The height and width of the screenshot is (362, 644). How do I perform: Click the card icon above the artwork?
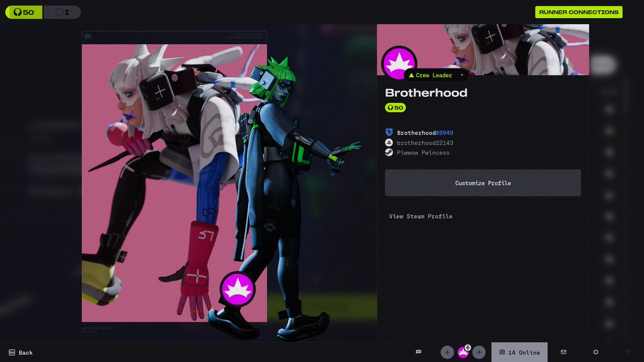(87, 36)
